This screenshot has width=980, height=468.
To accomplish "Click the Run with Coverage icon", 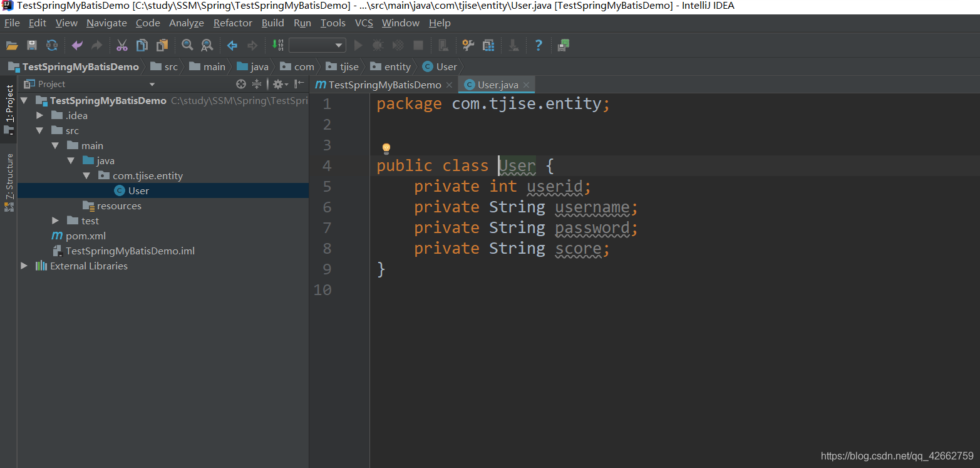I will pyautogui.click(x=398, y=45).
